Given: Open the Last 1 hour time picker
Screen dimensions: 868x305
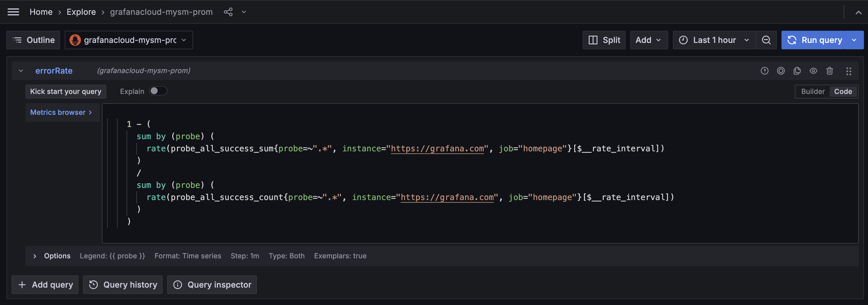Looking at the screenshot, I should tap(714, 40).
